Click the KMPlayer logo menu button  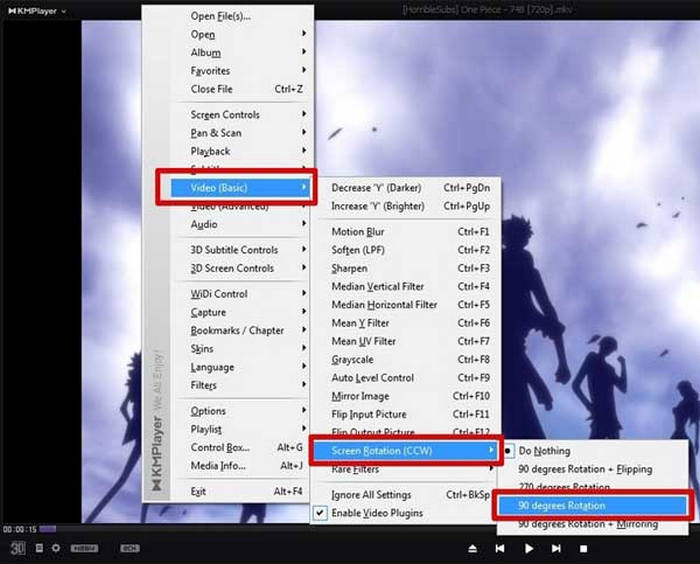(38, 11)
